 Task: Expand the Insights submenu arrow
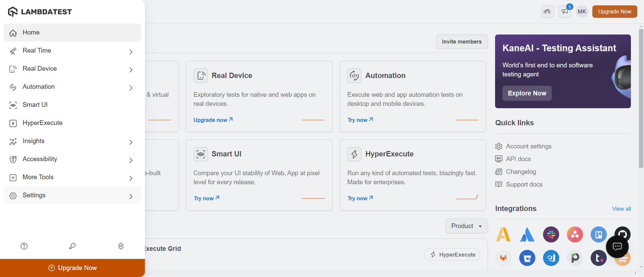[x=131, y=142]
